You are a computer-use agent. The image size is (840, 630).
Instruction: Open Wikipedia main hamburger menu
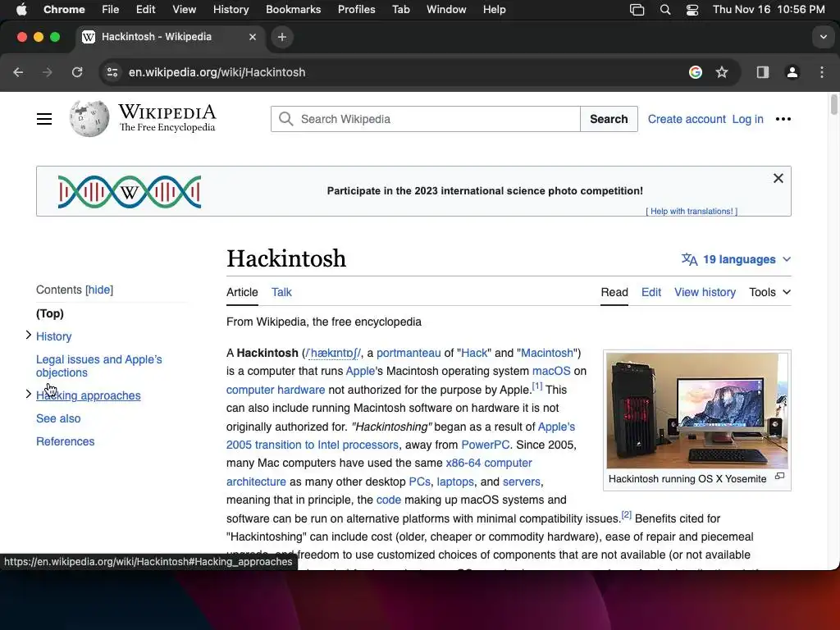pyautogui.click(x=44, y=119)
